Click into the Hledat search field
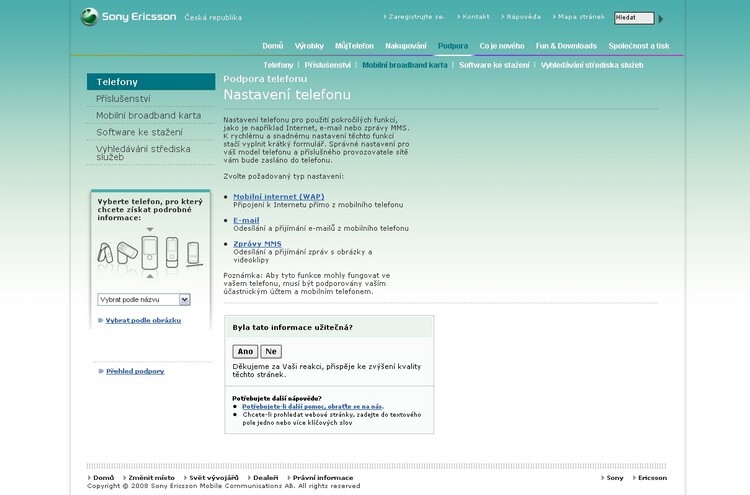 [x=634, y=18]
